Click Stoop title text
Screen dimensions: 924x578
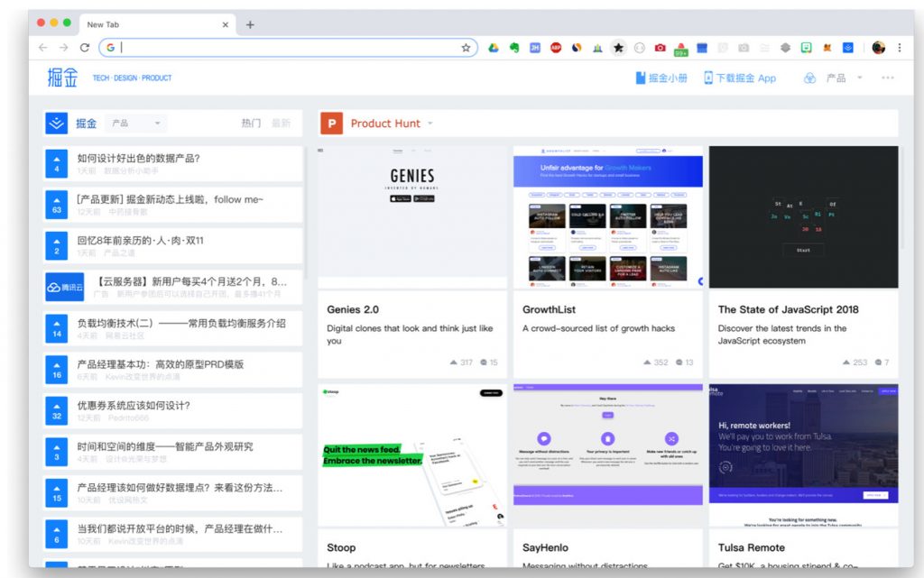341,547
